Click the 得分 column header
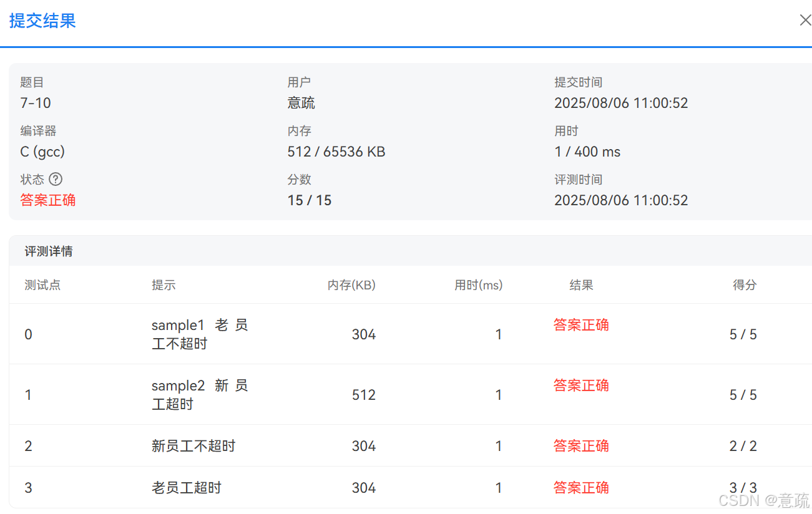 coord(744,285)
